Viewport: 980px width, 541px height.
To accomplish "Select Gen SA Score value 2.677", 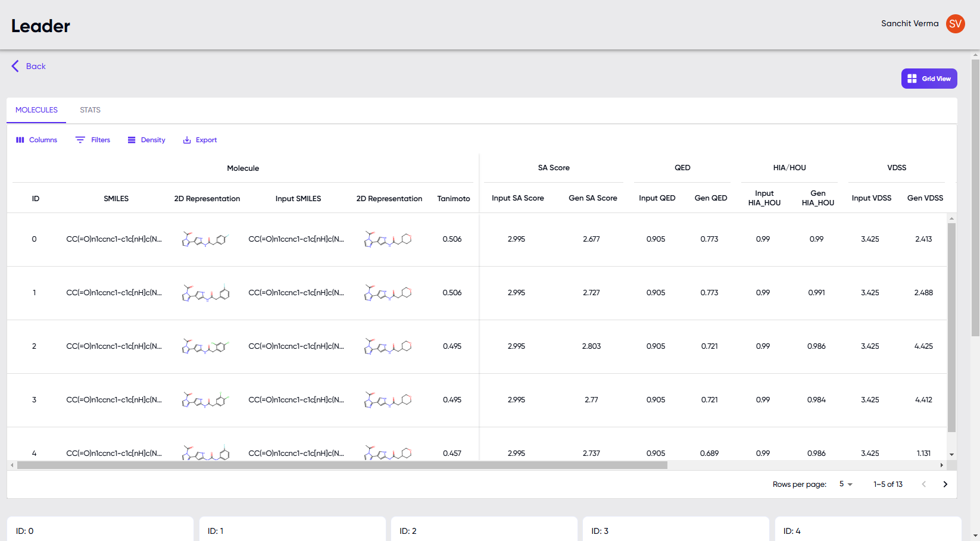I will [x=591, y=239].
